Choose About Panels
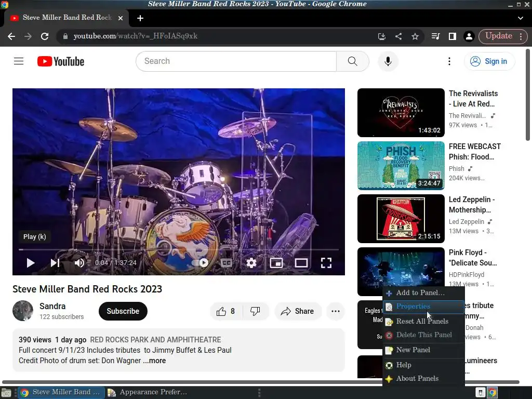 (423, 379)
